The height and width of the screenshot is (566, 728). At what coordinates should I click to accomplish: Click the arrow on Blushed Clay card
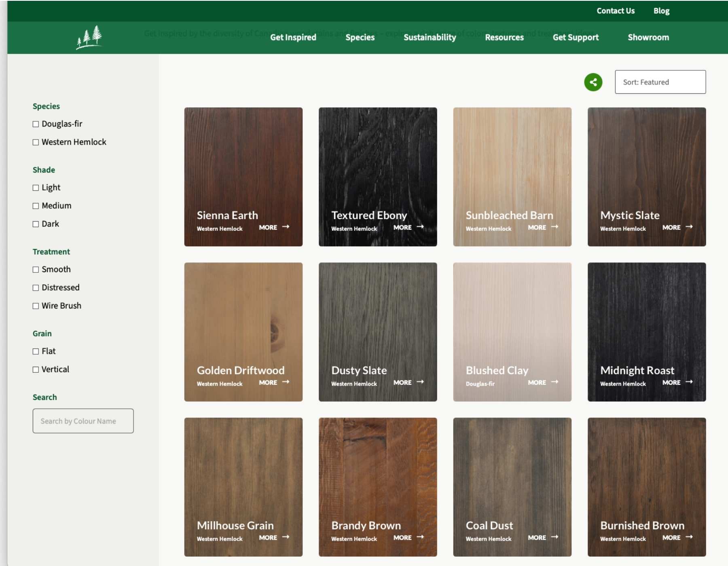[554, 382]
